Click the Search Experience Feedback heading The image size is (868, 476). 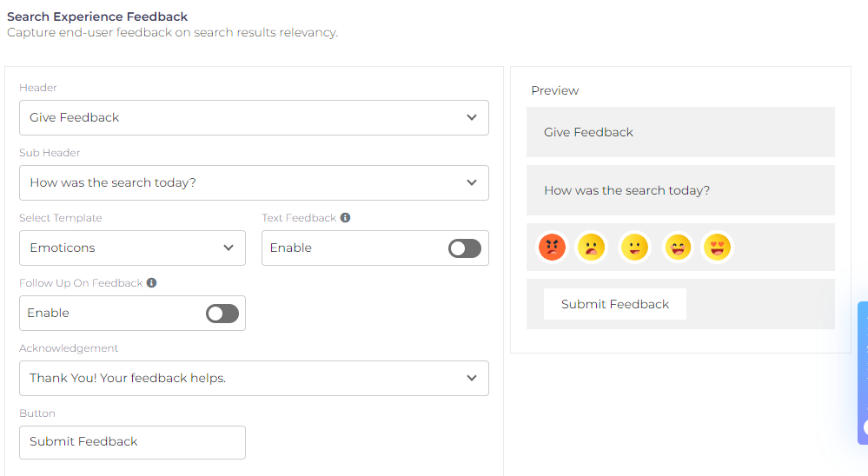pyautogui.click(x=97, y=17)
